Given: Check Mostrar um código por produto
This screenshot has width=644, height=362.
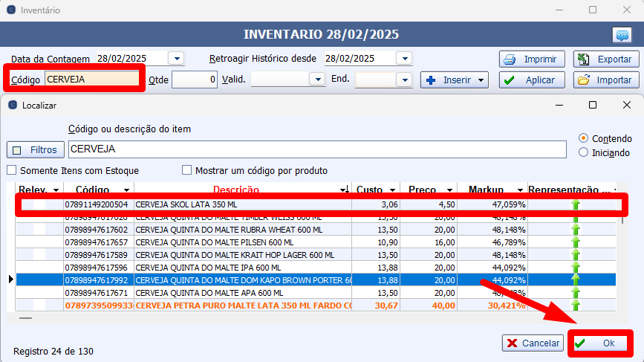Looking at the screenshot, I should pos(187,170).
